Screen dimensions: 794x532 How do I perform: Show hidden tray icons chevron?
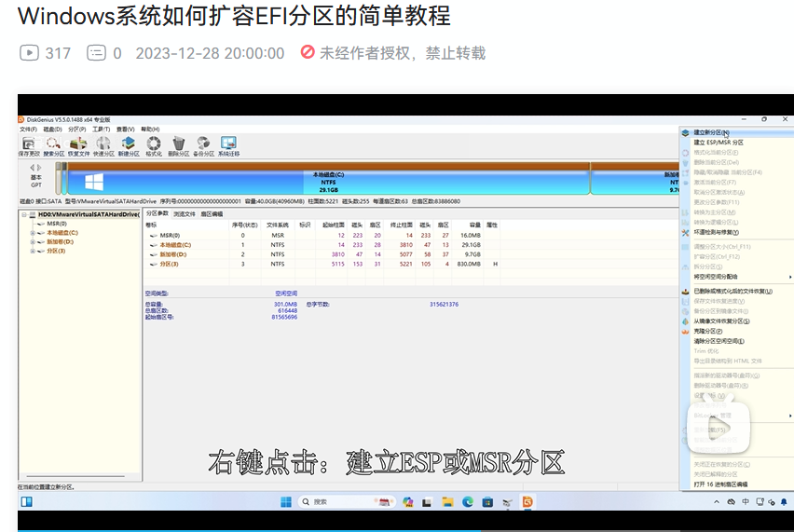717,502
